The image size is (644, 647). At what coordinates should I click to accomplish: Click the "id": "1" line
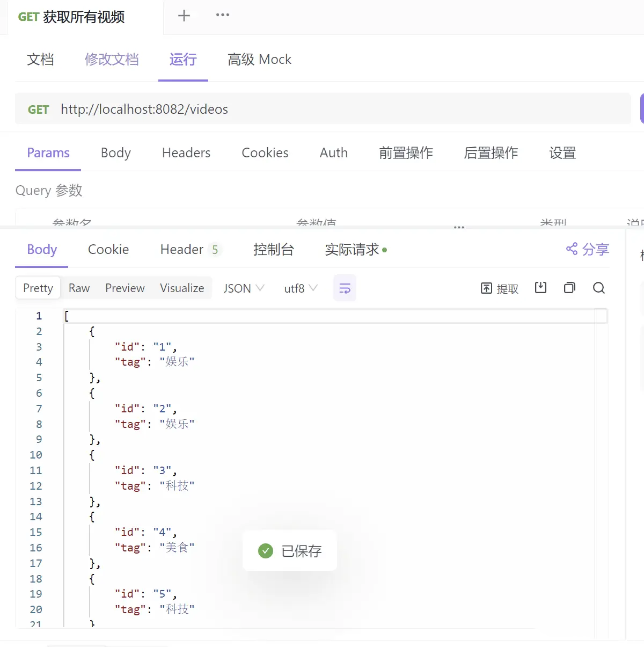tap(145, 347)
